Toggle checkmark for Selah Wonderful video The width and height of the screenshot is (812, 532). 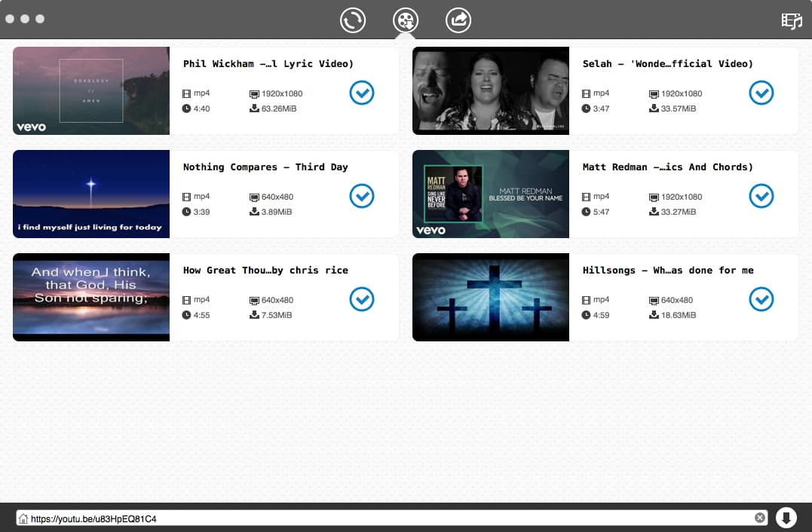(761, 93)
